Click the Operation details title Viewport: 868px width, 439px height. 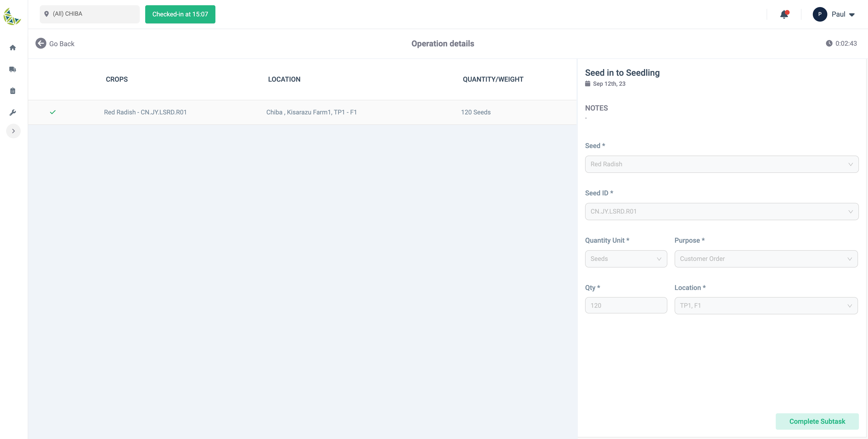[443, 43]
